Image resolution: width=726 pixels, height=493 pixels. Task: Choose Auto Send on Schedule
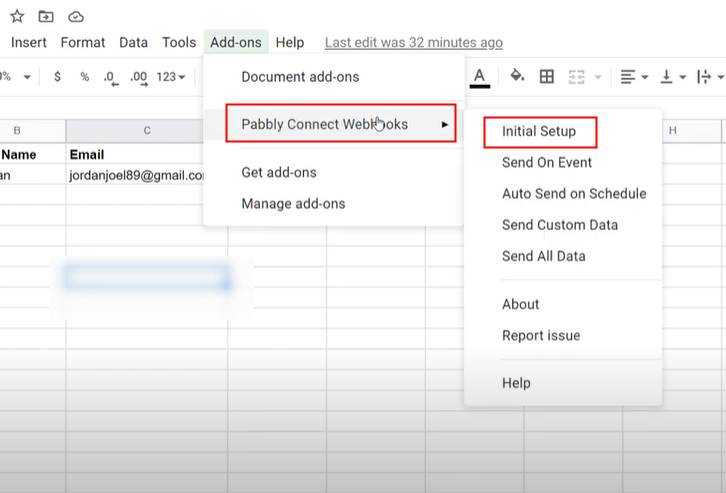[x=563, y=193]
